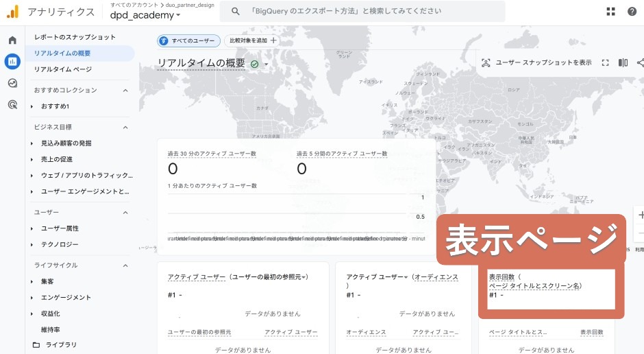644x354 pixels.
Task: Enter fullscreen using the expand icon
Action: (x=605, y=62)
